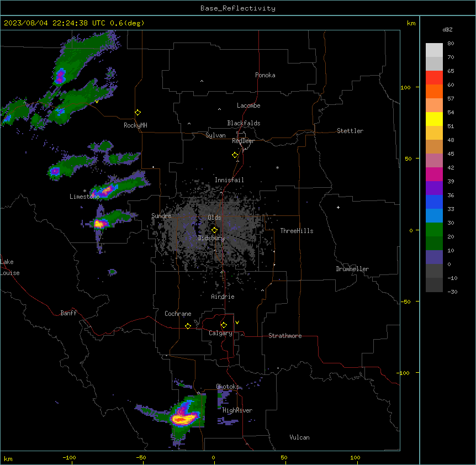
Task: Pick the slate 0-10 dBZ legend swatch
Action: (x=434, y=257)
